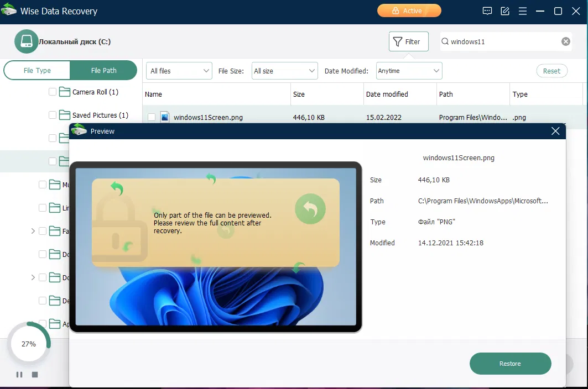This screenshot has height=389, width=588.
Task: Open the Anytime date modified dropdown
Action: click(409, 71)
